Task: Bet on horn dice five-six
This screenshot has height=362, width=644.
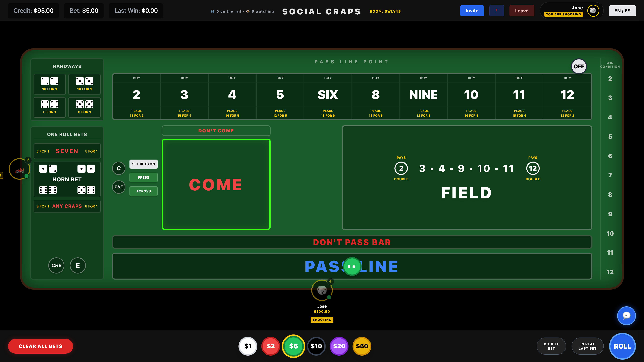Action: (x=86, y=190)
